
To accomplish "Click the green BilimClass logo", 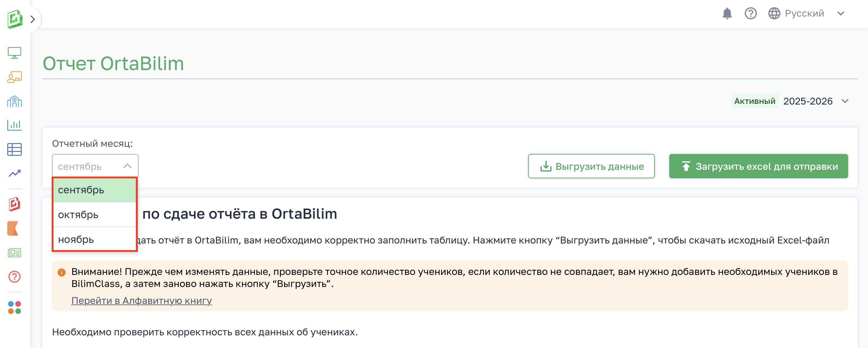I will (14, 19).
